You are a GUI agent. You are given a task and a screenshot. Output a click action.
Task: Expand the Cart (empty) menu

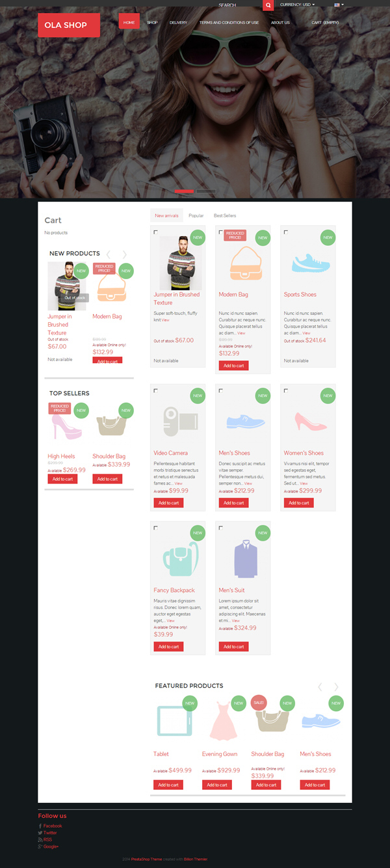point(325,23)
